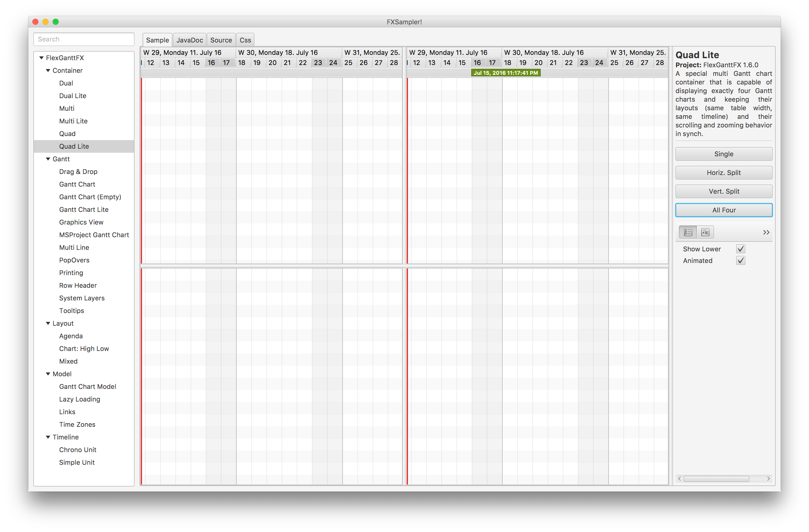Image resolution: width=809 pixels, height=532 pixels.
Task: Collapse the Timeline tree group
Action: point(48,437)
